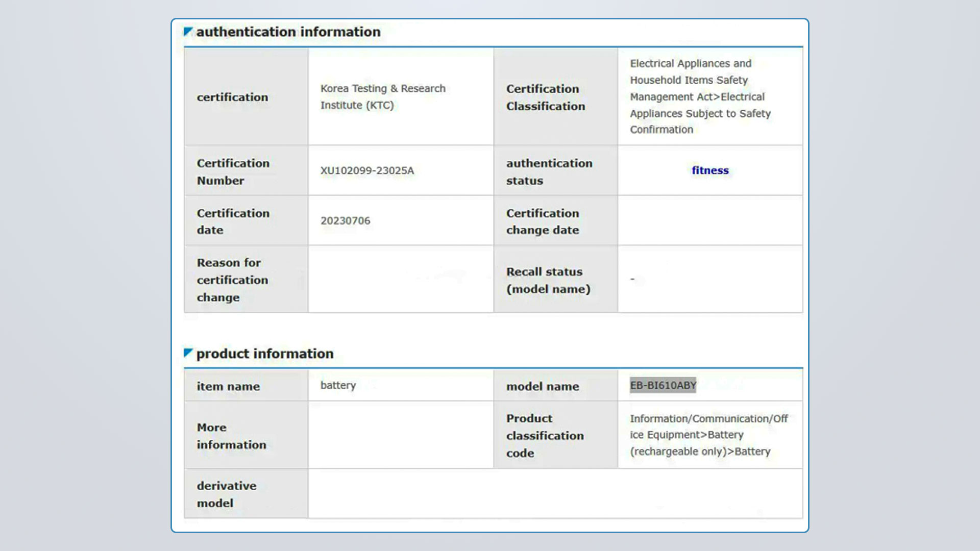Click the 'certification' label in first row
This screenshot has height=551, width=980.
point(232,97)
